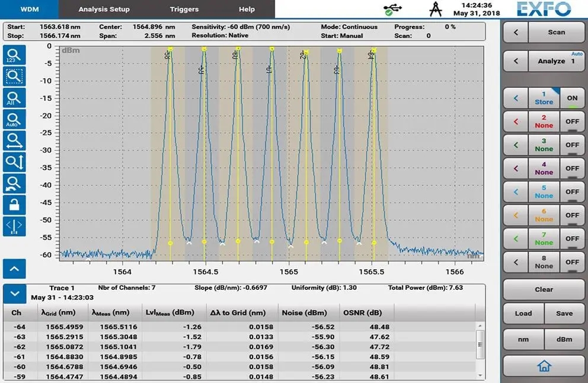Choose the horizontal zoom tool
The height and width of the screenshot is (383, 588).
[x=14, y=140]
